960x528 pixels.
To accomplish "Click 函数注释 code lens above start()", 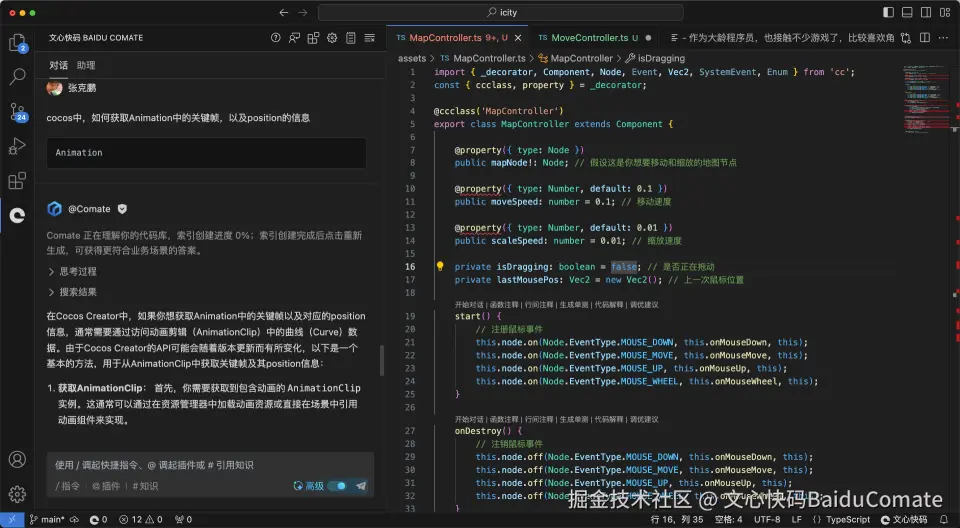I will pyautogui.click(x=504, y=304).
